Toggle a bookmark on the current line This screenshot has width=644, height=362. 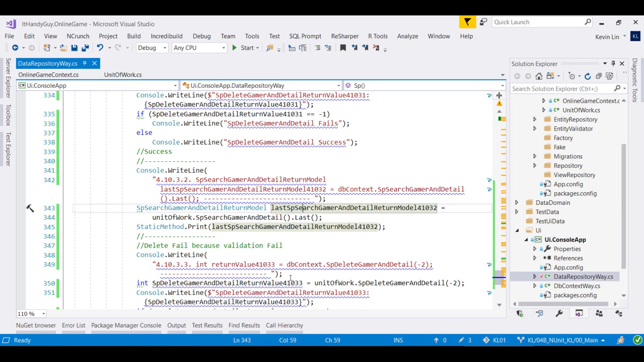tap(342, 48)
